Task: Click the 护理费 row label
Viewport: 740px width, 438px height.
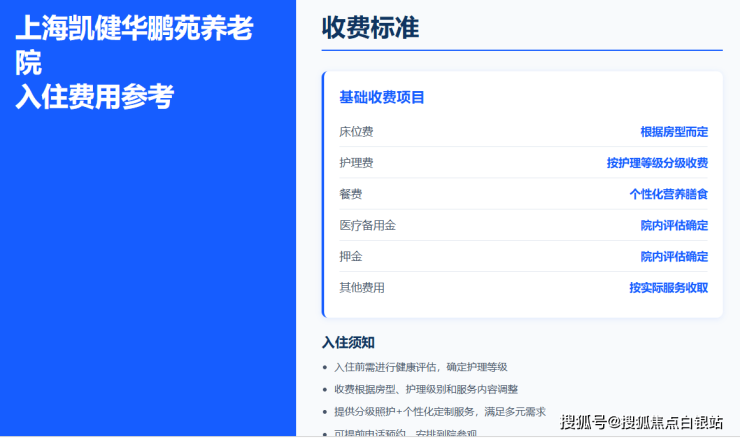Action: [356, 163]
